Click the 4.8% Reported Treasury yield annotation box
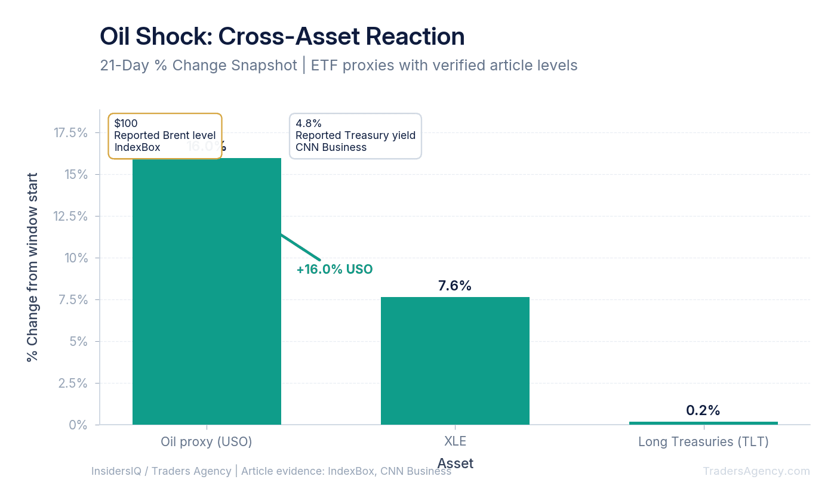This screenshot has height=504, width=837. click(355, 136)
